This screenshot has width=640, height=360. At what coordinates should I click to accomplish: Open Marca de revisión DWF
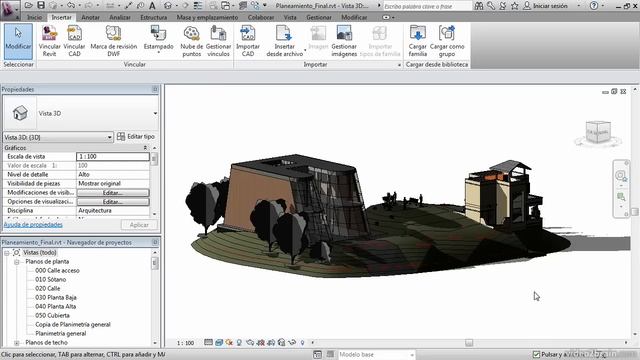click(x=113, y=41)
